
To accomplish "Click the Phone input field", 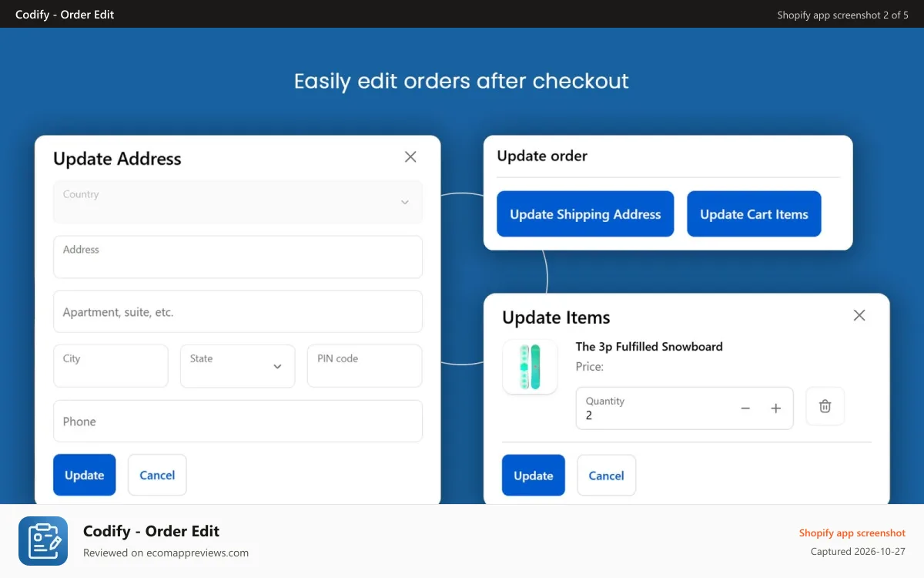I will point(238,421).
